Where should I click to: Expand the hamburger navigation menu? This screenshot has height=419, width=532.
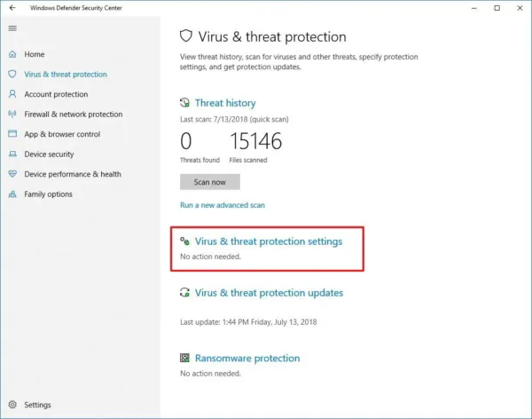12,28
